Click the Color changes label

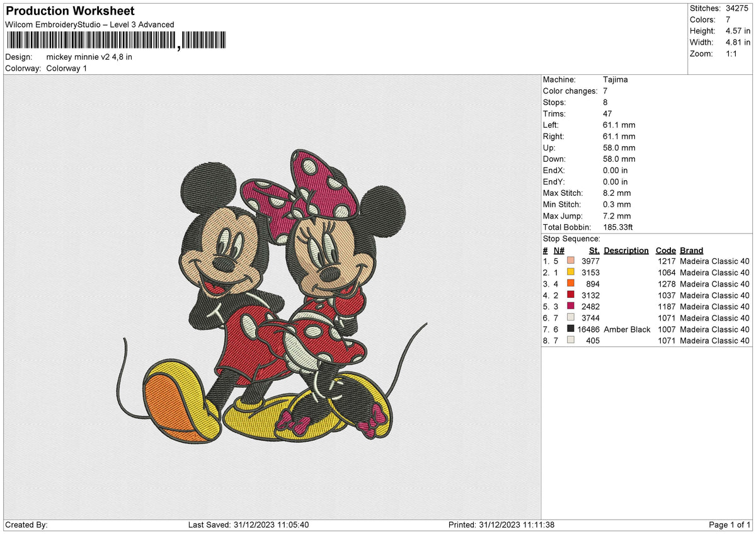pyautogui.click(x=570, y=91)
